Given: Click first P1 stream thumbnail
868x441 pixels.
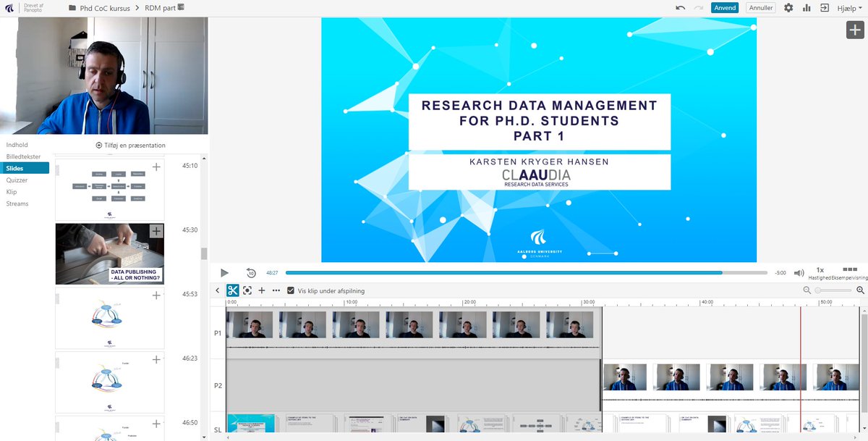Looking at the screenshot, I should pyautogui.click(x=250, y=324).
